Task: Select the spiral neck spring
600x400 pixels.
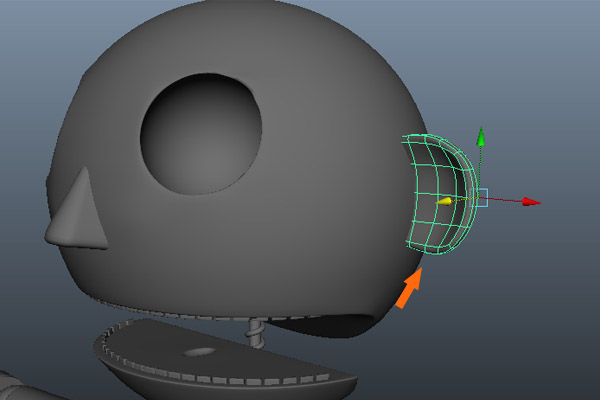Action: click(255, 333)
